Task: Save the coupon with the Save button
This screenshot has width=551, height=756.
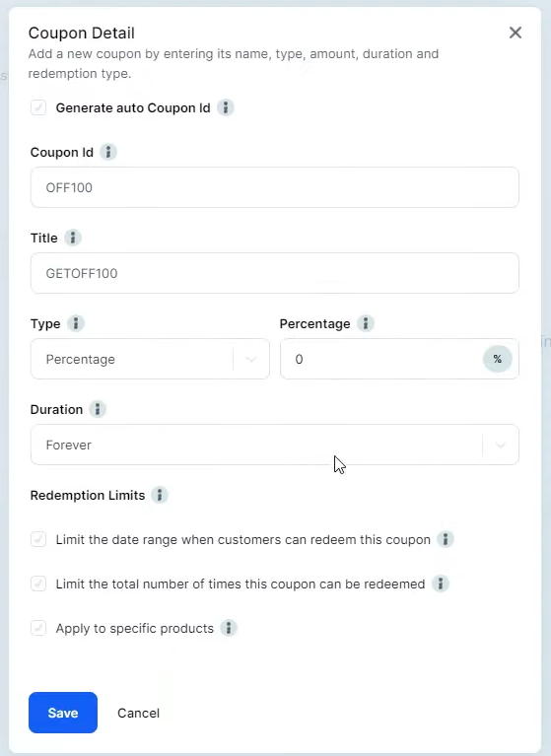Action: point(63,713)
